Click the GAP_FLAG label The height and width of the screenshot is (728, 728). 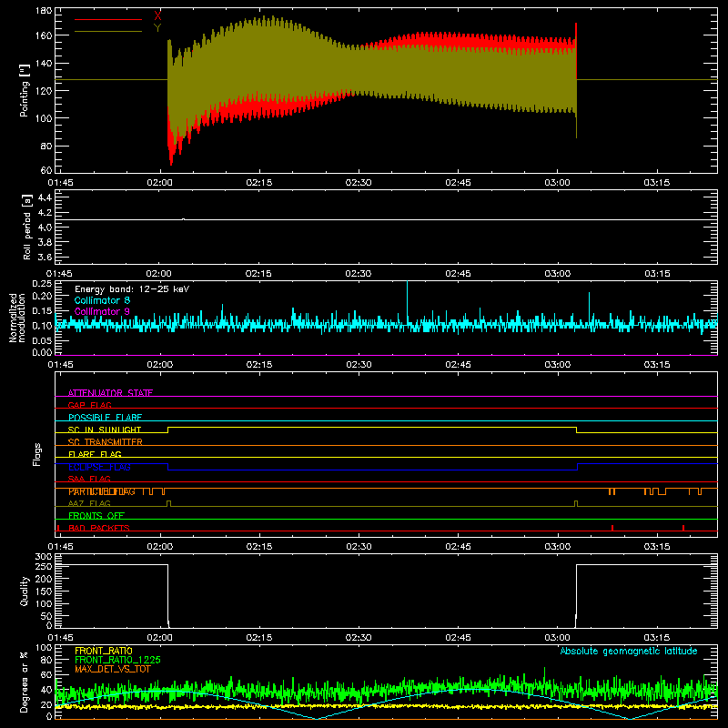(x=89, y=405)
